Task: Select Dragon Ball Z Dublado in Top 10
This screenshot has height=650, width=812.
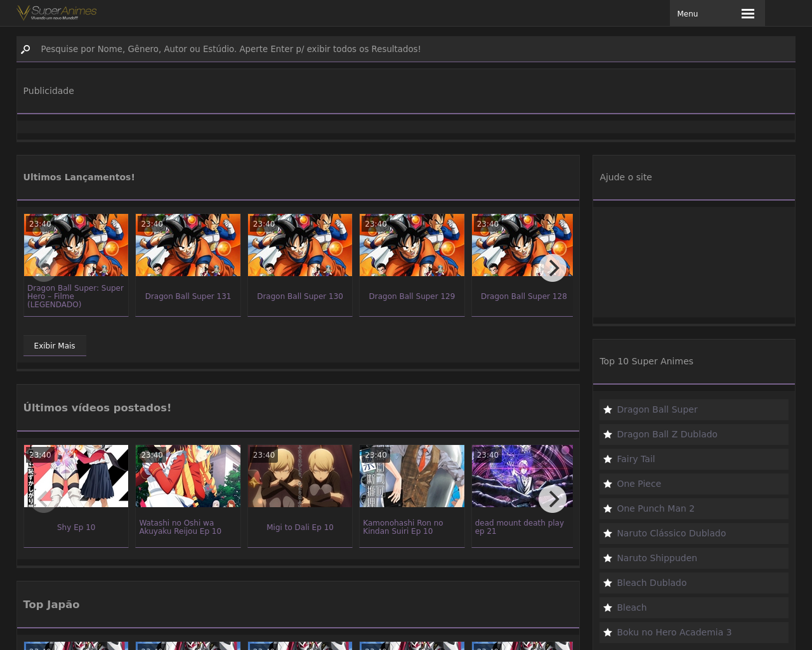Action: [694, 434]
